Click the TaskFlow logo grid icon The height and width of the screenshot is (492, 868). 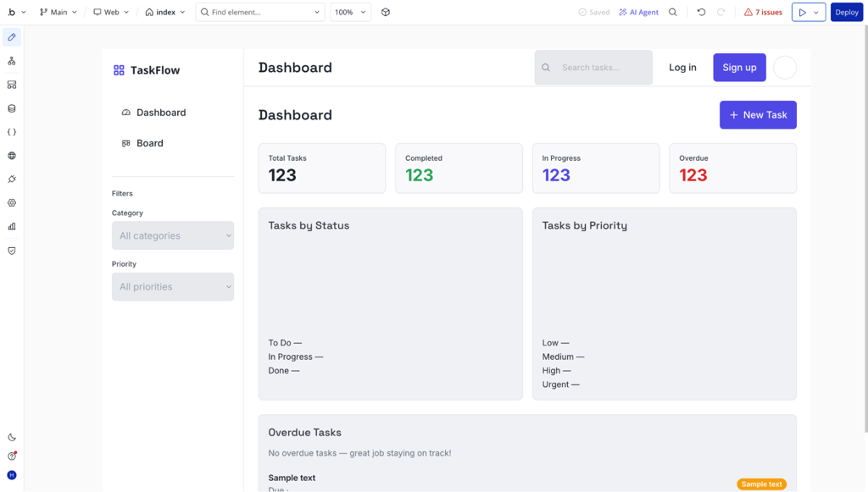[x=119, y=70]
